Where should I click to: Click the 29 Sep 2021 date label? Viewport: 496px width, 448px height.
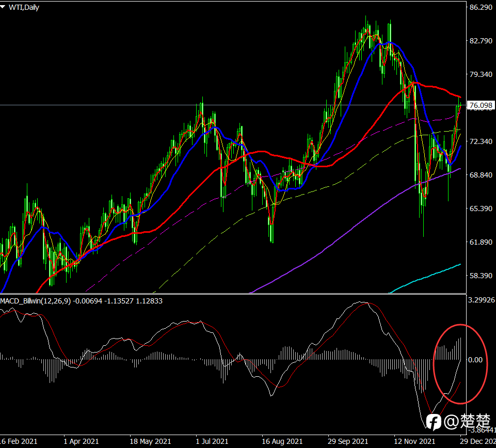click(348, 441)
